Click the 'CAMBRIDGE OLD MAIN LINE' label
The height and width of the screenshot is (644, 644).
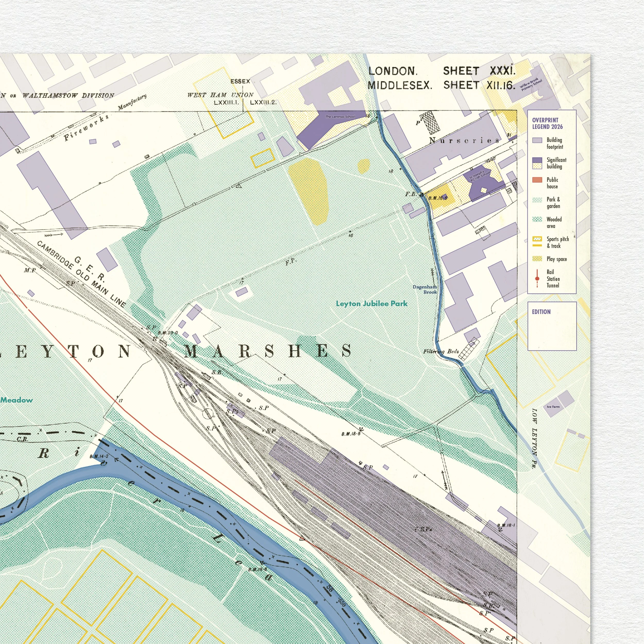81,274
